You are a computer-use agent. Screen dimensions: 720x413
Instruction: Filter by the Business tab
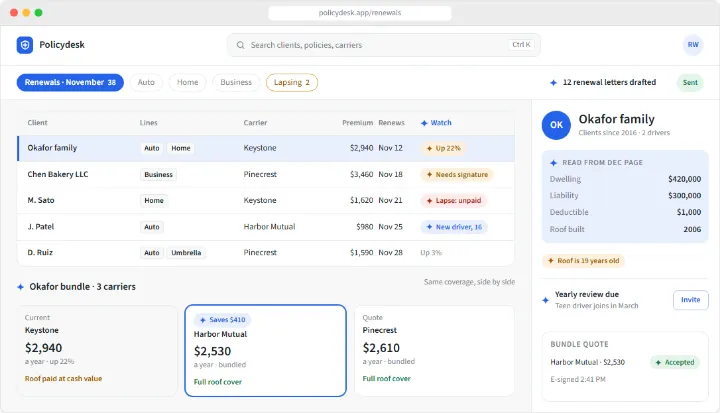click(236, 83)
